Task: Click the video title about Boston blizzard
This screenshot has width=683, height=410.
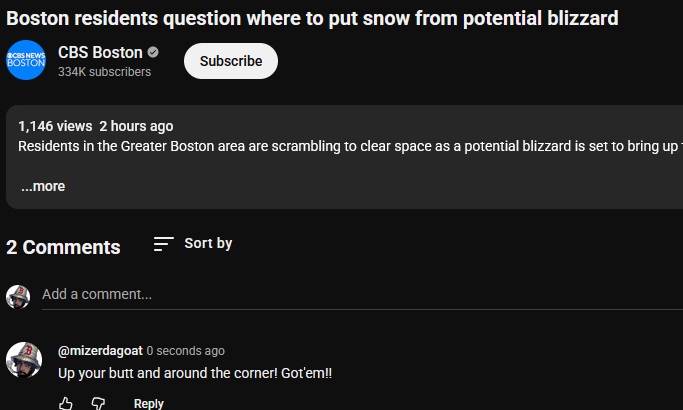Action: (312, 18)
